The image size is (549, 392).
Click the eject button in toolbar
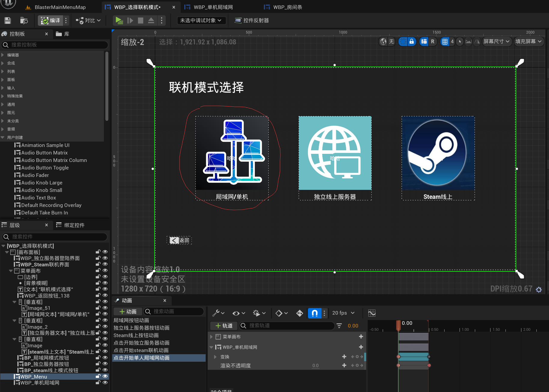pyautogui.click(x=151, y=20)
